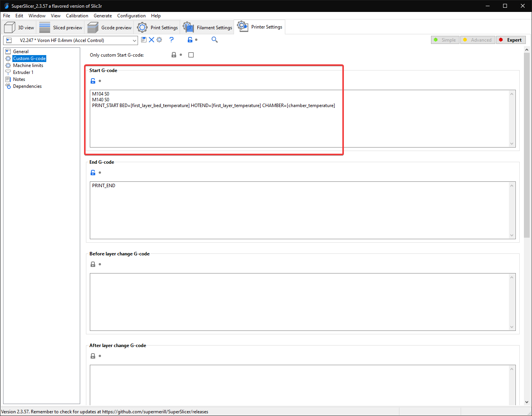Click the PRINT_START line in Start G-code
The height and width of the screenshot is (416, 532).
tap(214, 106)
